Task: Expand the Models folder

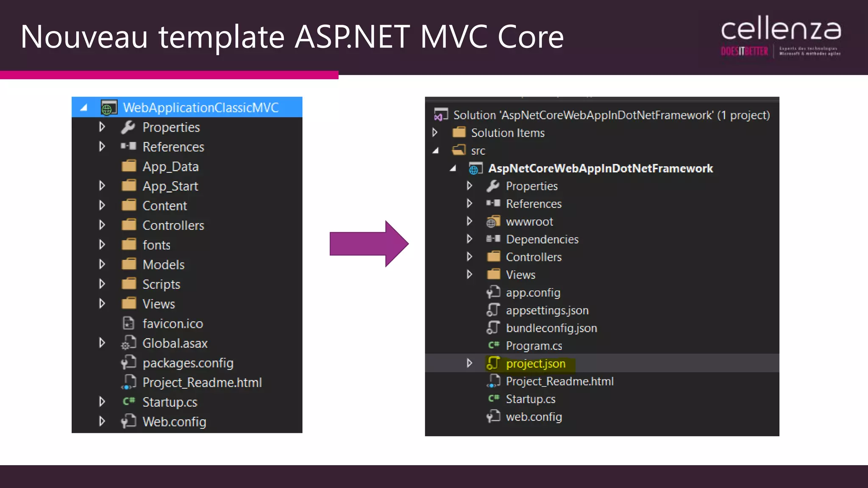Action: click(102, 264)
